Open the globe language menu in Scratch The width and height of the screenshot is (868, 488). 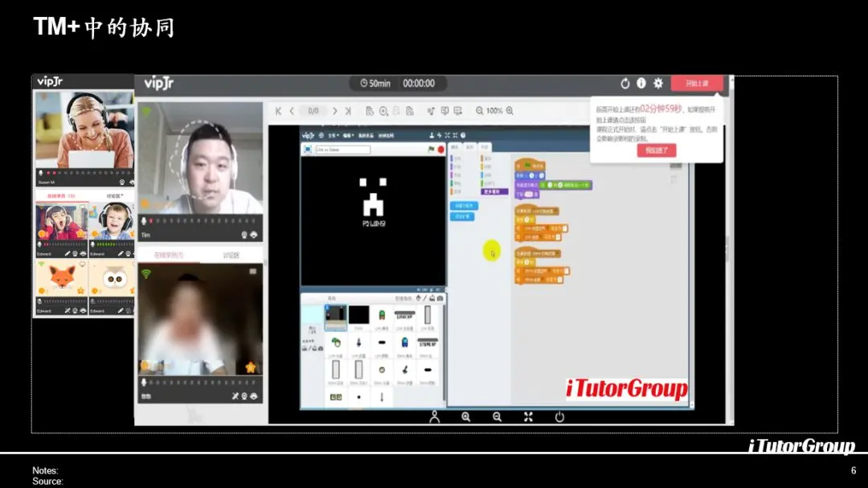(321, 135)
